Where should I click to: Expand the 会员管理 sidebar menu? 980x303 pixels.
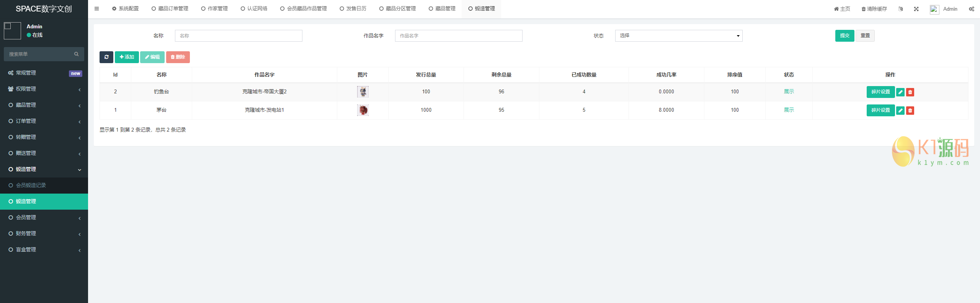44,217
